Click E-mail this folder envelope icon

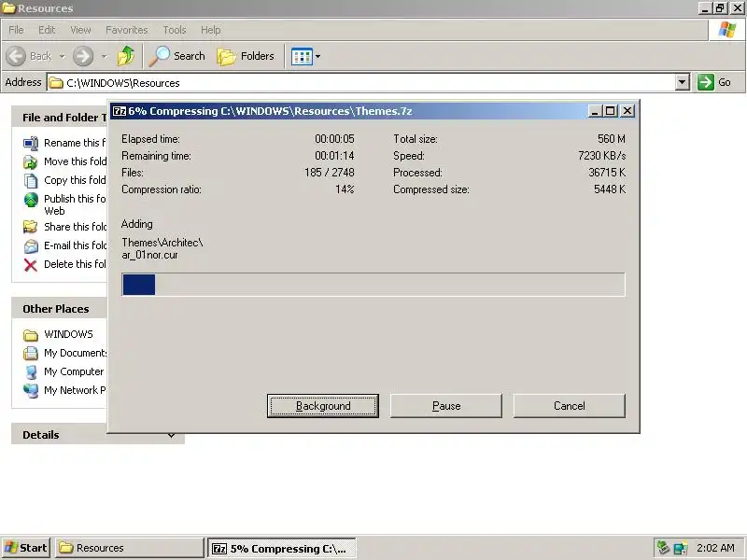pos(31,245)
